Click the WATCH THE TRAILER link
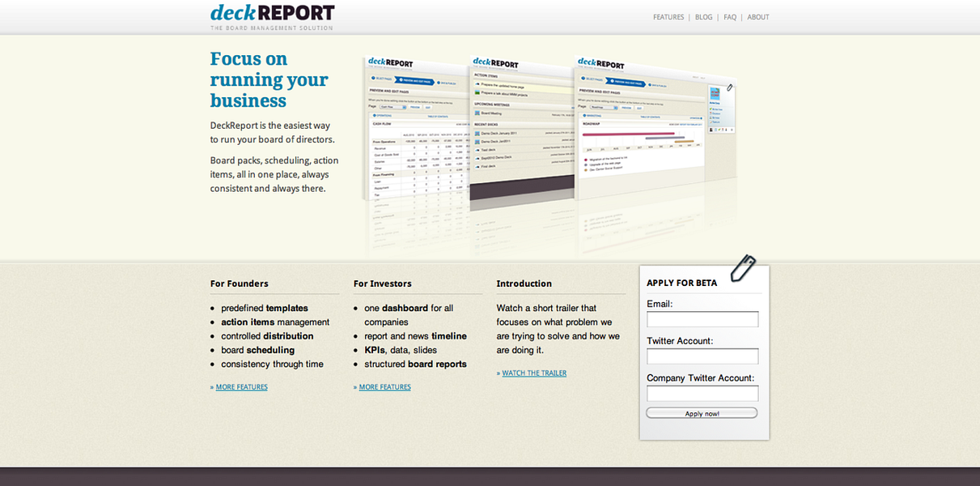980x486 pixels. (534, 373)
